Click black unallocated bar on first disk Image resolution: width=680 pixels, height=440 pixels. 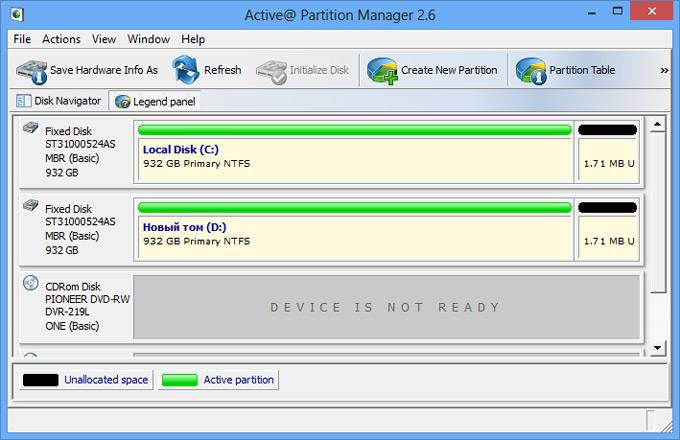(x=607, y=130)
